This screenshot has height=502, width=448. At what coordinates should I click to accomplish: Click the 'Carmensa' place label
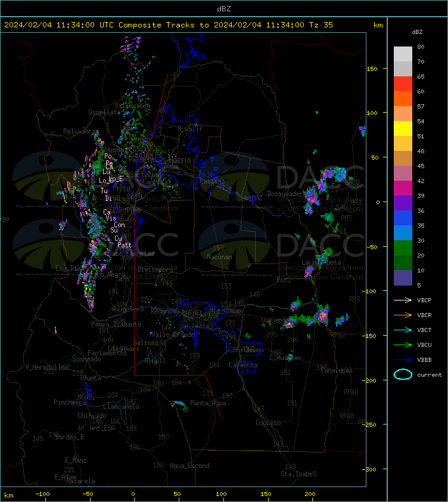point(243,365)
